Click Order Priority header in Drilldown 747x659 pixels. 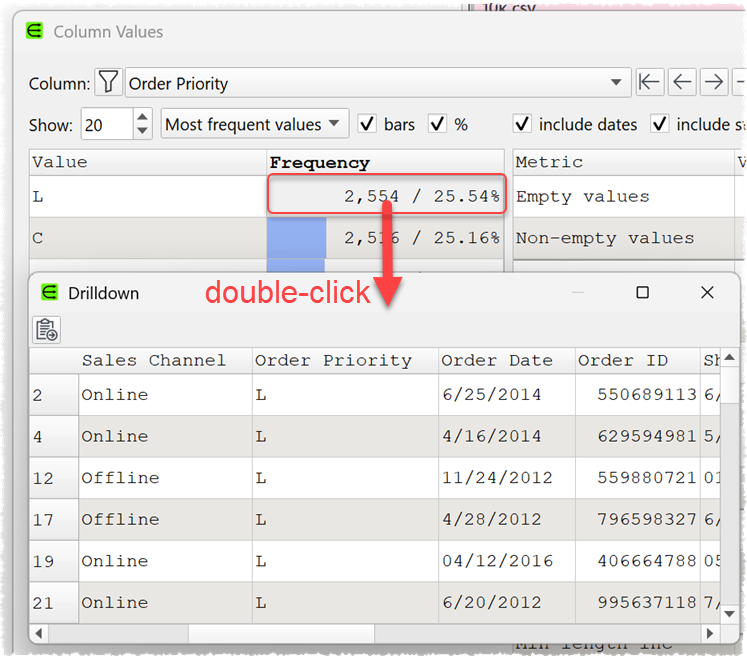coord(345,361)
